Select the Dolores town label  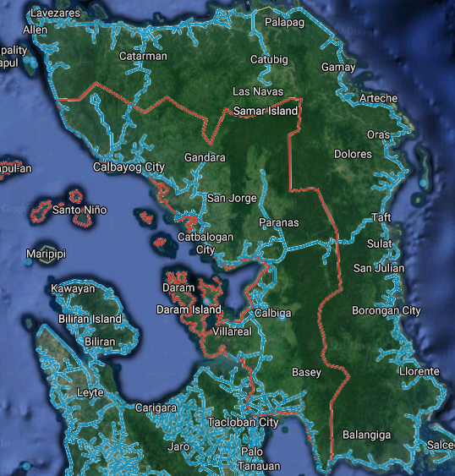(353, 154)
